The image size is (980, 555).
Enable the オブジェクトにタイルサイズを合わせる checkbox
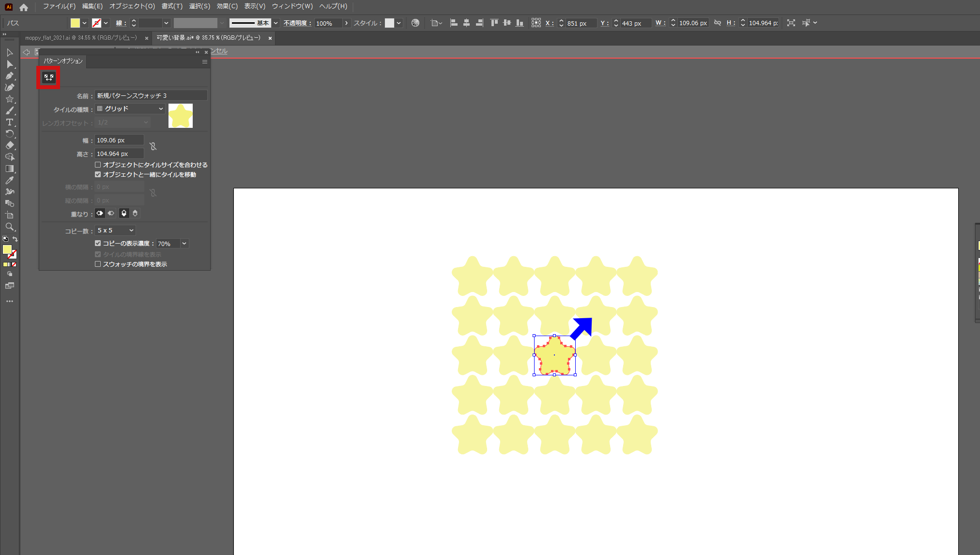click(98, 165)
